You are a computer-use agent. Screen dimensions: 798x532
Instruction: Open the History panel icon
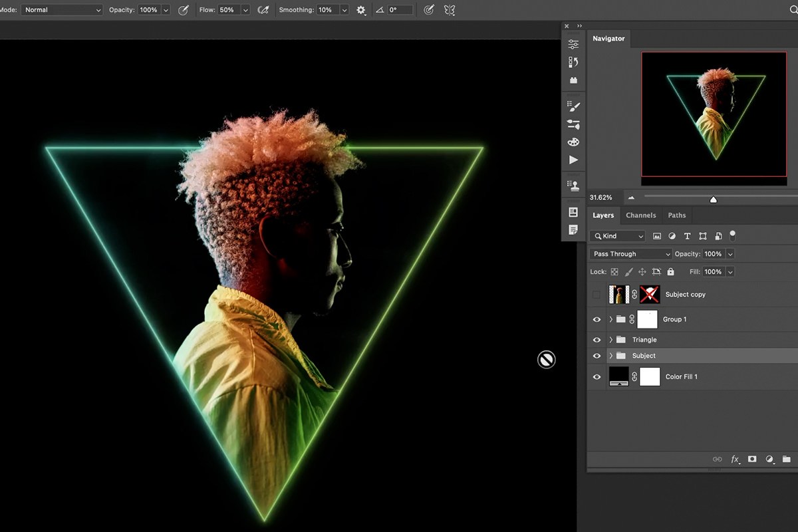573,63
